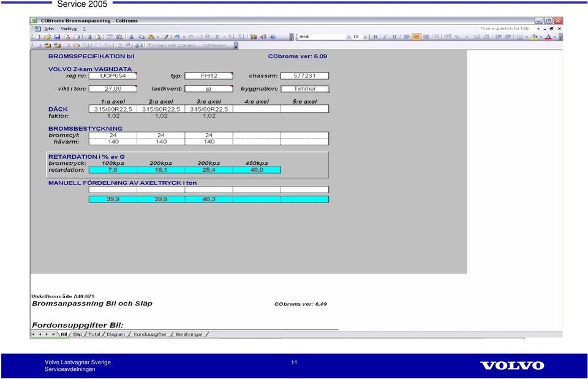Click the typ field showing FH12
This screenshot has width=588, height=379.
(209, 76)
